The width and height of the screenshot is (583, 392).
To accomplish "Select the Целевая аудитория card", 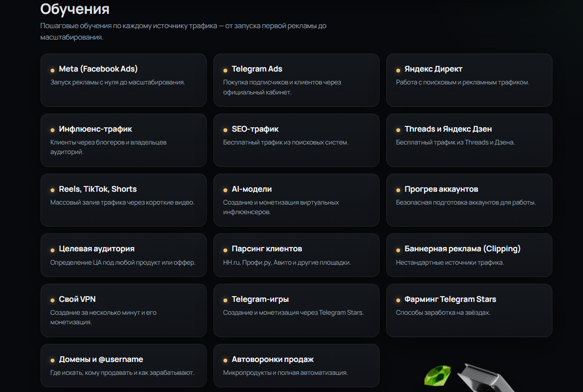I will 124,255.
